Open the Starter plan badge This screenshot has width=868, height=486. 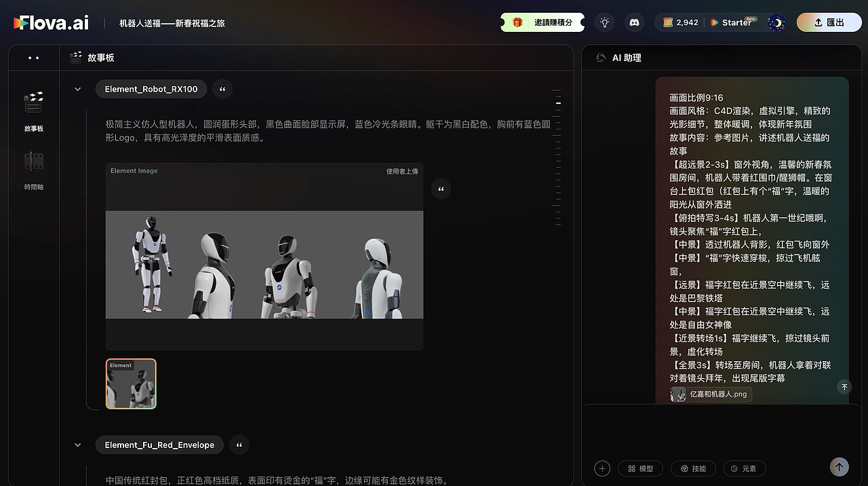pyautogui.click(x=734, y=22)
